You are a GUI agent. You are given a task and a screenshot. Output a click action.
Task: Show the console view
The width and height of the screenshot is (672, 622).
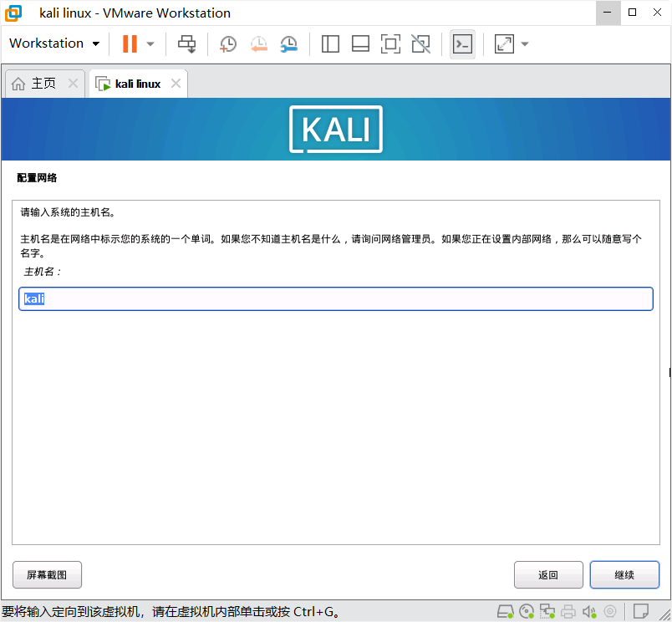point(462,43)
